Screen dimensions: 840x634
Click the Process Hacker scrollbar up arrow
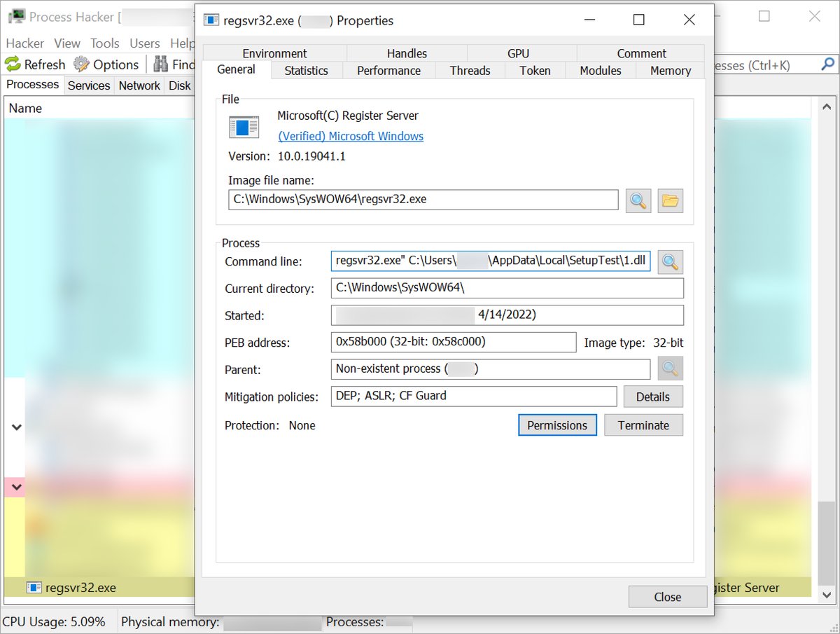coord(827,107)
